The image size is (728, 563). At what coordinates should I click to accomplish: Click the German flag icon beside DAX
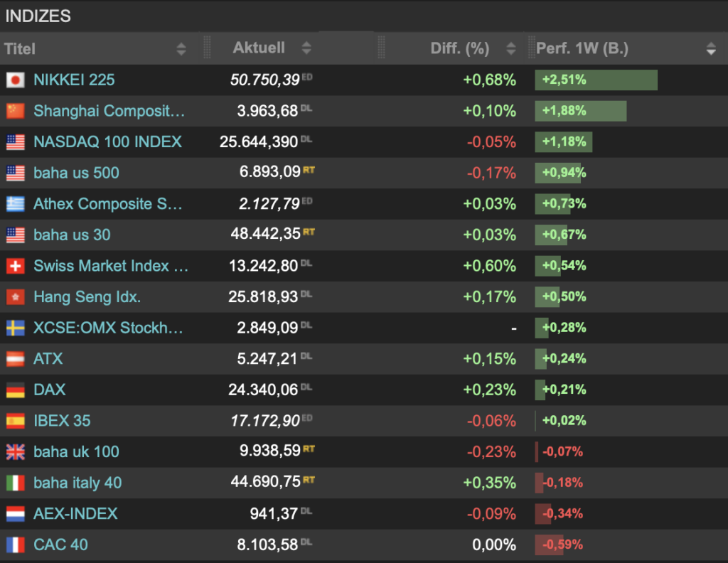(15, 390)
